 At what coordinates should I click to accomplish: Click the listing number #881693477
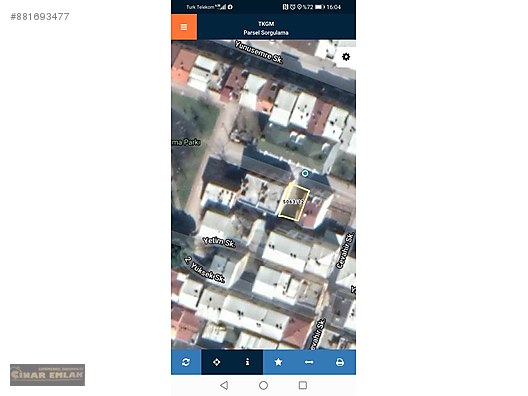coord(40,16)
